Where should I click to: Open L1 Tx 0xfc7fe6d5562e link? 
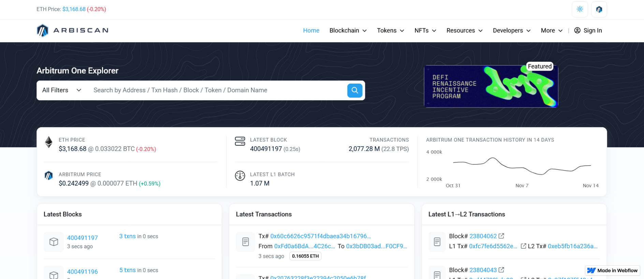pos(493,246)
